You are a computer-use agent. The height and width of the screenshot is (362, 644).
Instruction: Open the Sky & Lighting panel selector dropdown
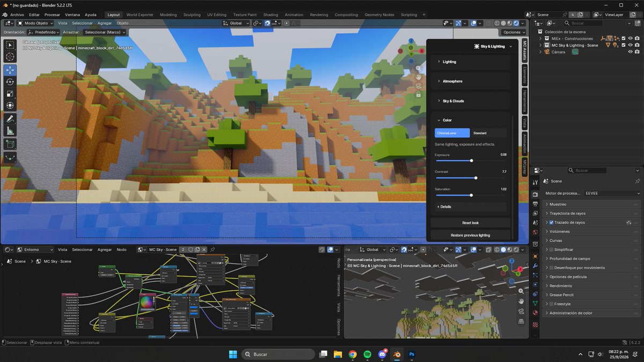point(493,47)
